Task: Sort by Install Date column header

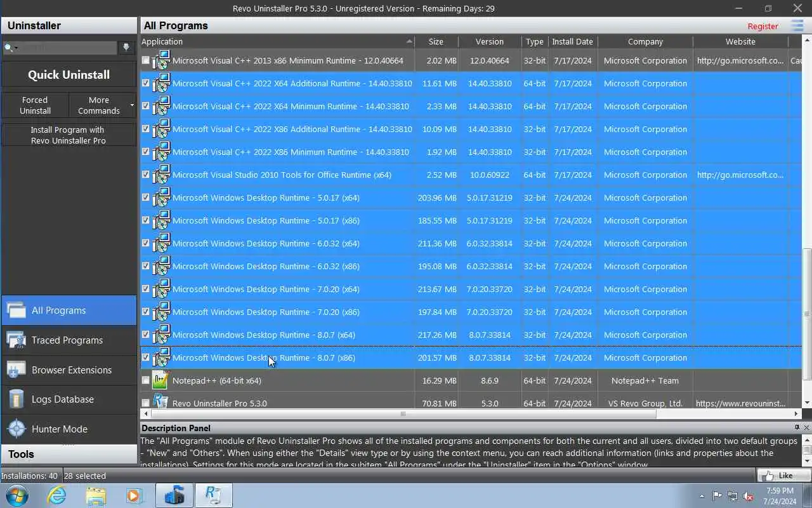Action: pos(572,41)
